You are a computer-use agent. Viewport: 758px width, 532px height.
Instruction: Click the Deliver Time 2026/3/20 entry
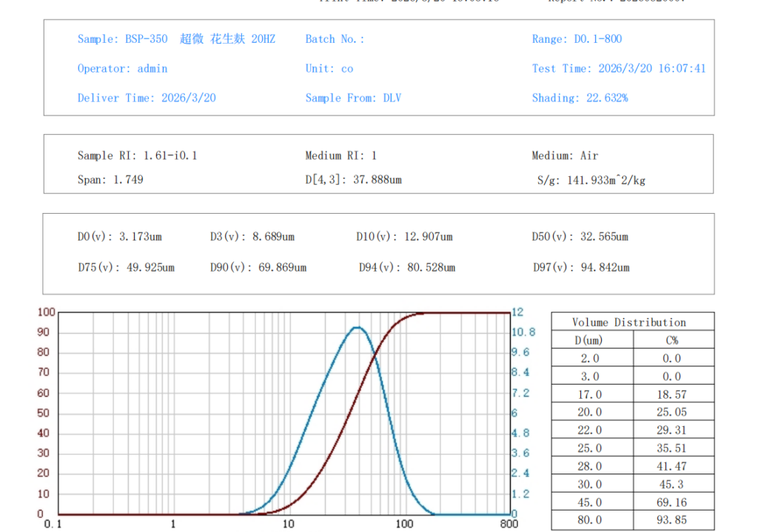pyautogui.click(x=147, y=98)
